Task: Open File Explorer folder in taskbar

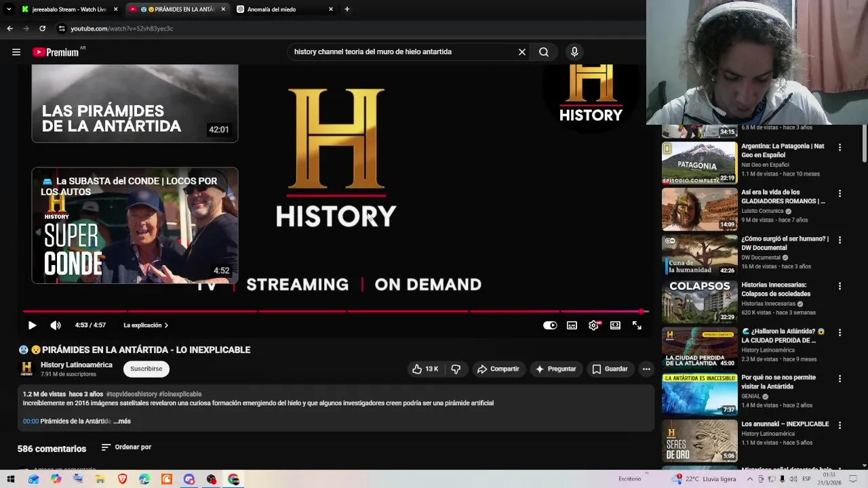Action: 100,479
